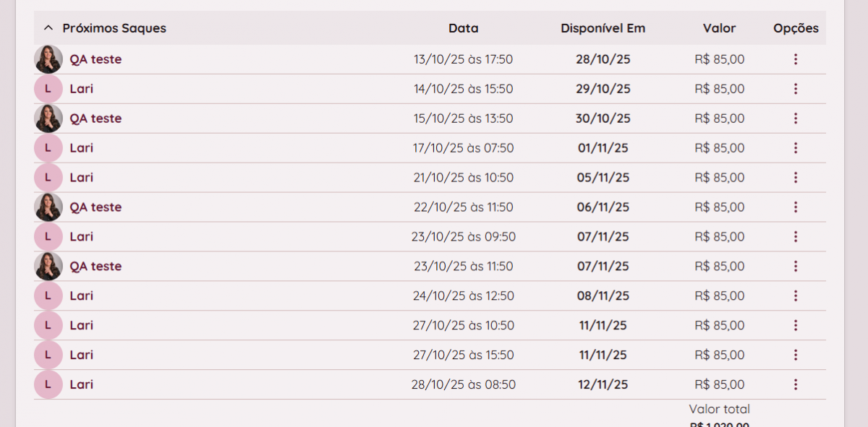Open options menu for 22/10/25 11:50 withdrawal
This screenshot has height=427, width=868.
point(796,207)
